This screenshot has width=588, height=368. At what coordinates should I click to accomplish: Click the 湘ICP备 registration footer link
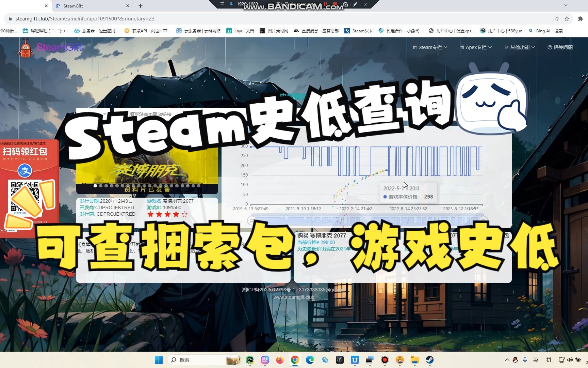tap(268, 290)
